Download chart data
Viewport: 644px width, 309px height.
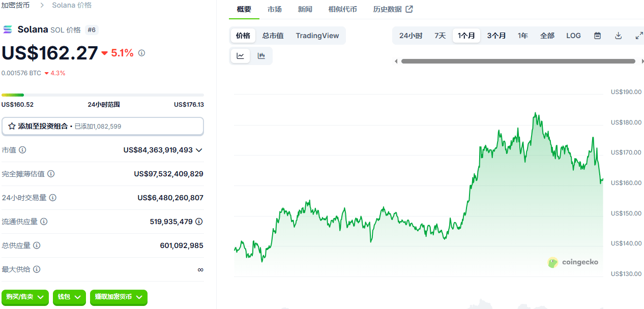coord(619,36)
